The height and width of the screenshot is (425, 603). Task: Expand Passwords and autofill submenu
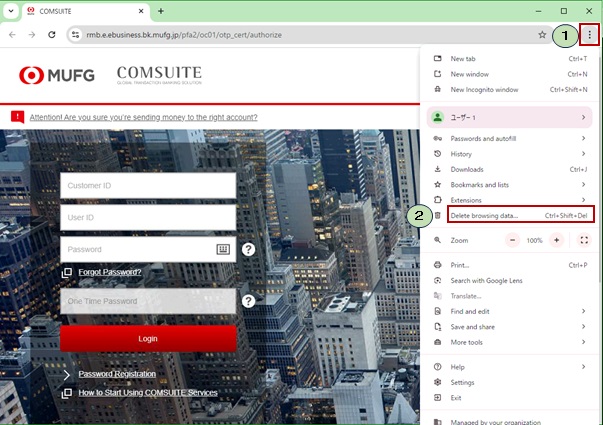pyautogui.click(x=510, y=138)
